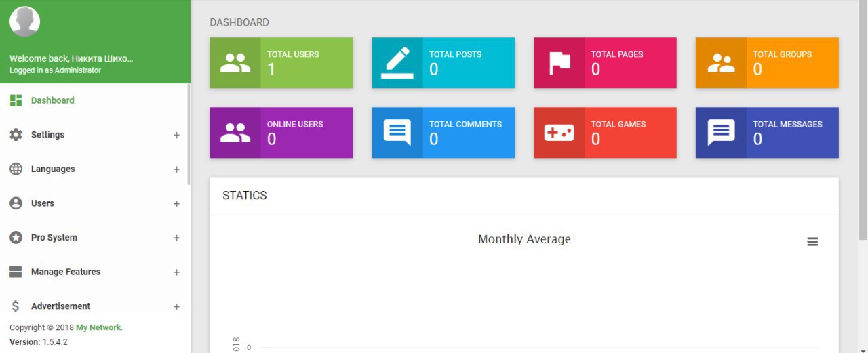Open the Users menu item

(x=95, y=203)
